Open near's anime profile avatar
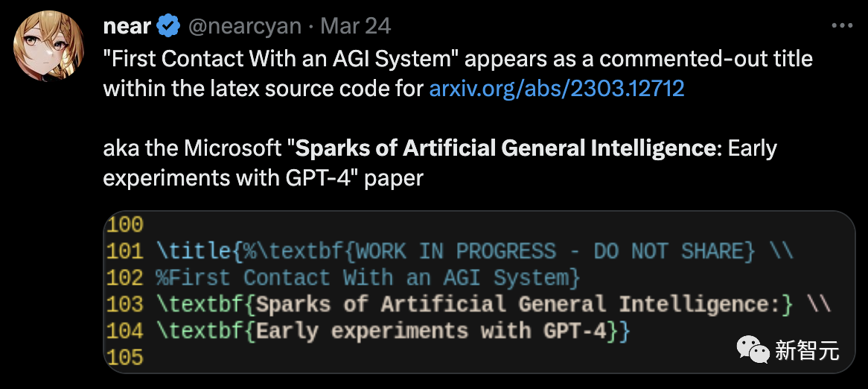Viewport: 868px width, 389px height. pos(48,46)
